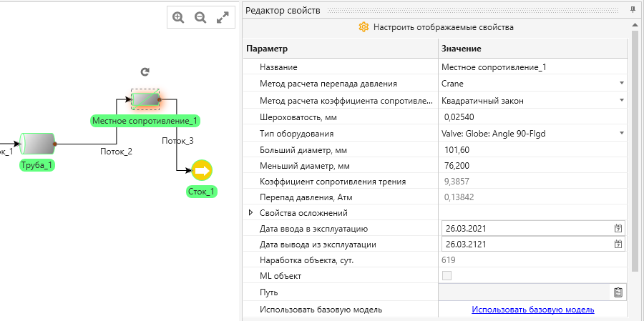This screenshot has height=321, width=644.
Task: Click the Местное сопротивление_1 green label
Action: coord(145,121)
